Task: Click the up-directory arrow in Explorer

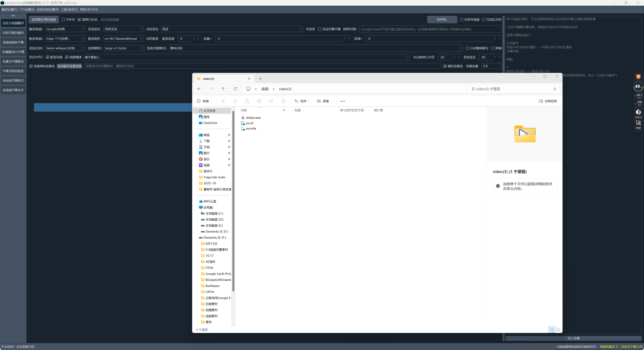Action: 223,89
